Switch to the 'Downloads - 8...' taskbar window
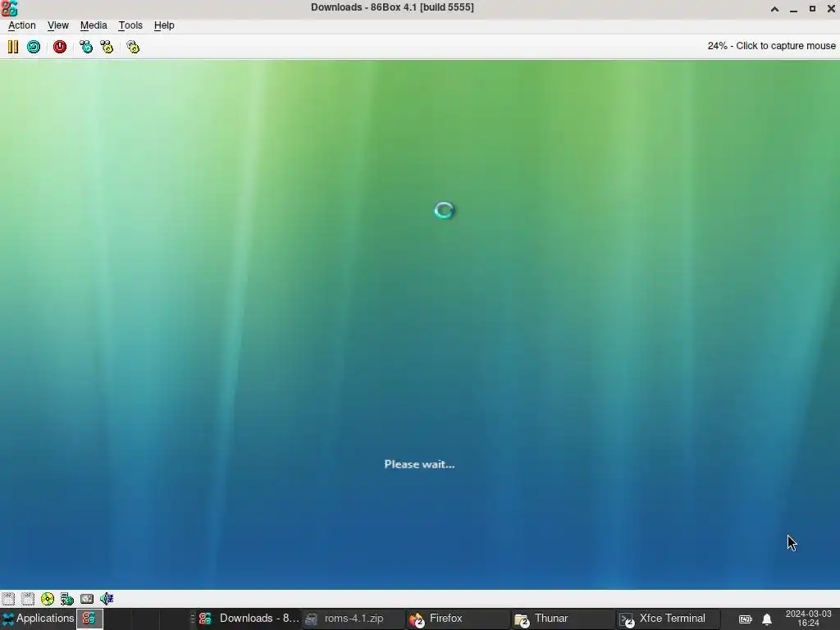Viewport: 840px width, 630px height. tap(249, 619)
